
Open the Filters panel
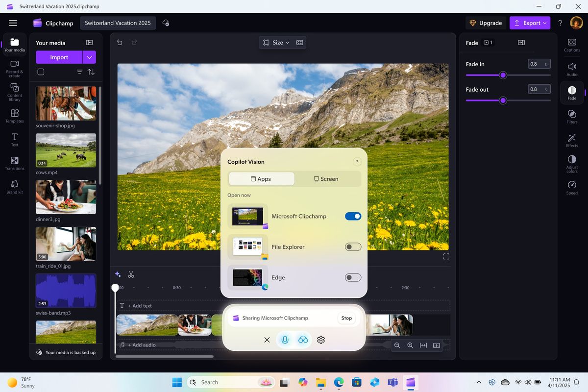click(571, 116)
